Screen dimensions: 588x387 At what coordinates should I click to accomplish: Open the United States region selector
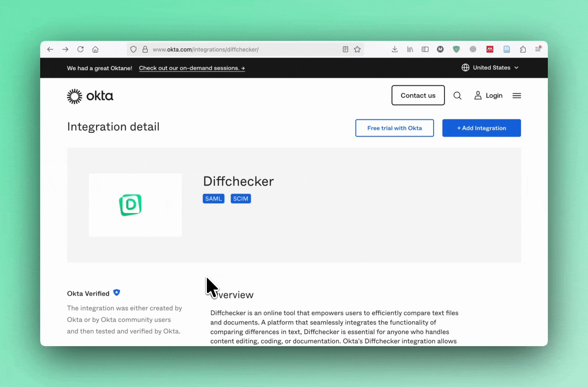click(490, 68)
